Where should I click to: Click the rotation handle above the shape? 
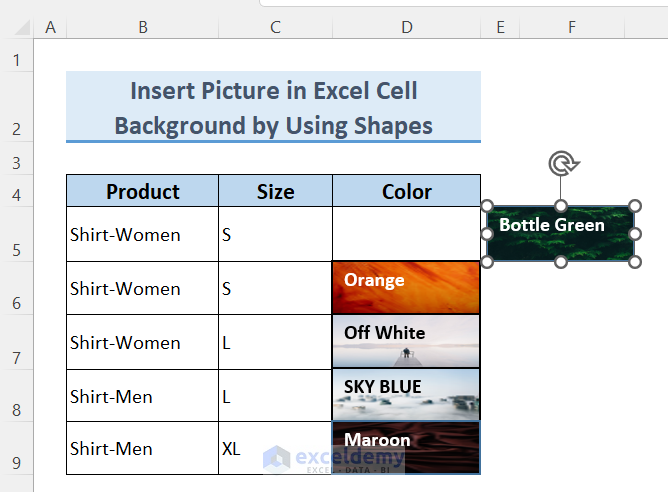click(x=561, y=164)
